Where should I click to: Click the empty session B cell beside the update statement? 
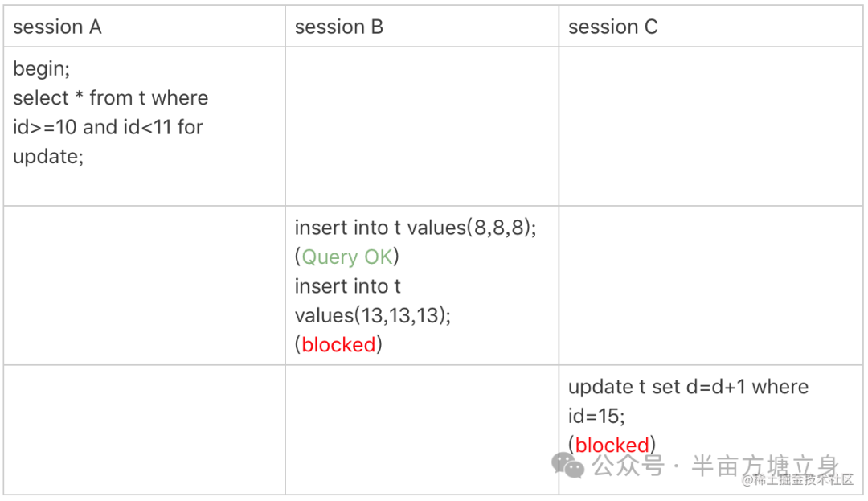click(x=422, y=429)
